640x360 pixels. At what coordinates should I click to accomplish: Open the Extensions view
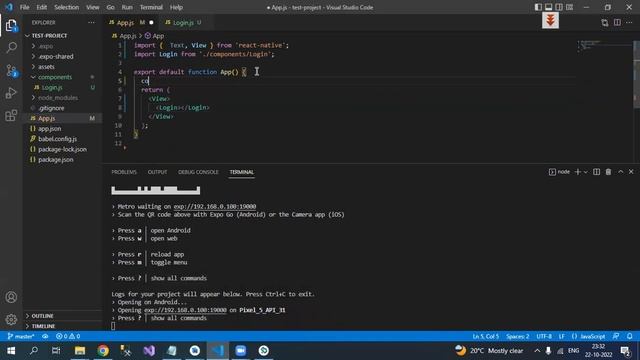tap(11, 116)
